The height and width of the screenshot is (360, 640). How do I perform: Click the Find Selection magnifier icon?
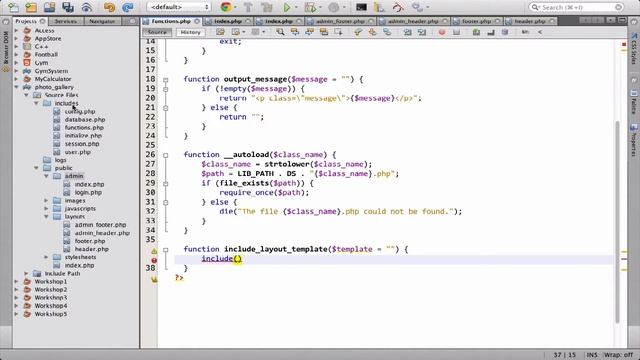point(280,32)
